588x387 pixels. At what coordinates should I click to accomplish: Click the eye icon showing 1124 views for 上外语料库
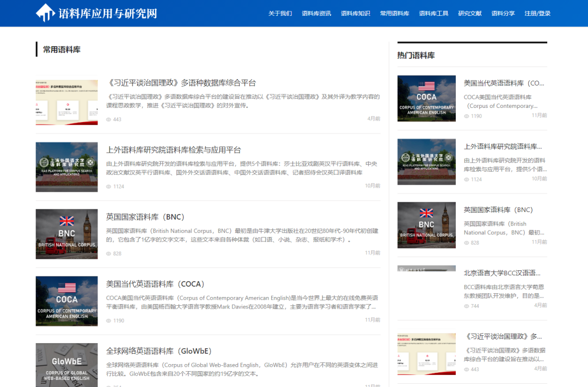point(109,186)
